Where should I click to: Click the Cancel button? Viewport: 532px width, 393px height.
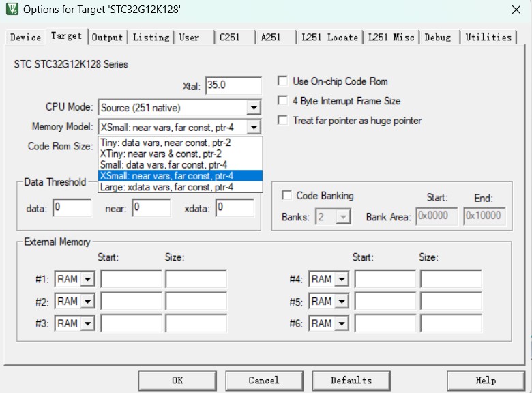[x=265, y=381]
